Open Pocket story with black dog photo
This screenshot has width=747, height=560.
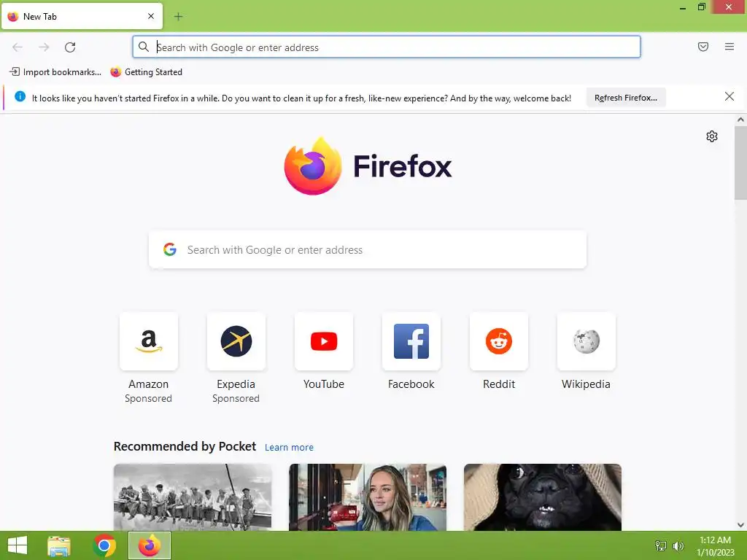543,497
